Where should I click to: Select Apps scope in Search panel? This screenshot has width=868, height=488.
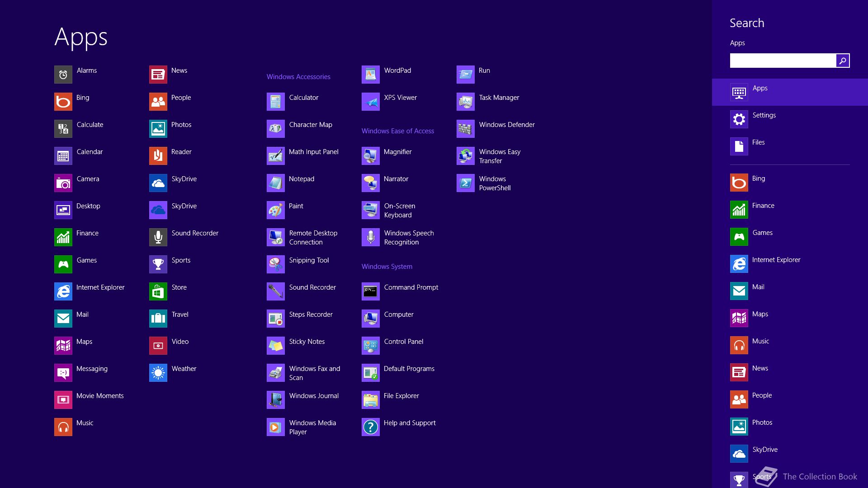790,92
